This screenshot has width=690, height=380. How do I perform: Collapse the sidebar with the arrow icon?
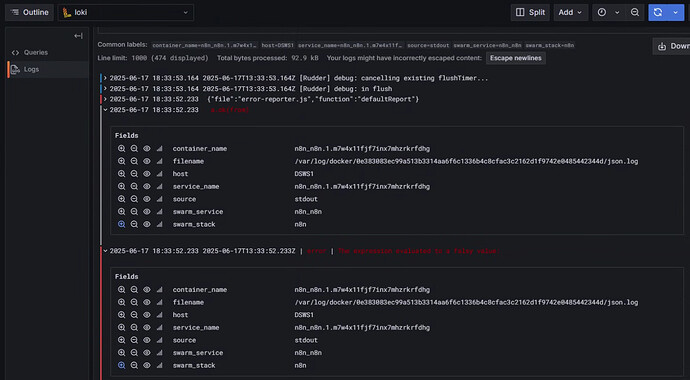point(78,36)
